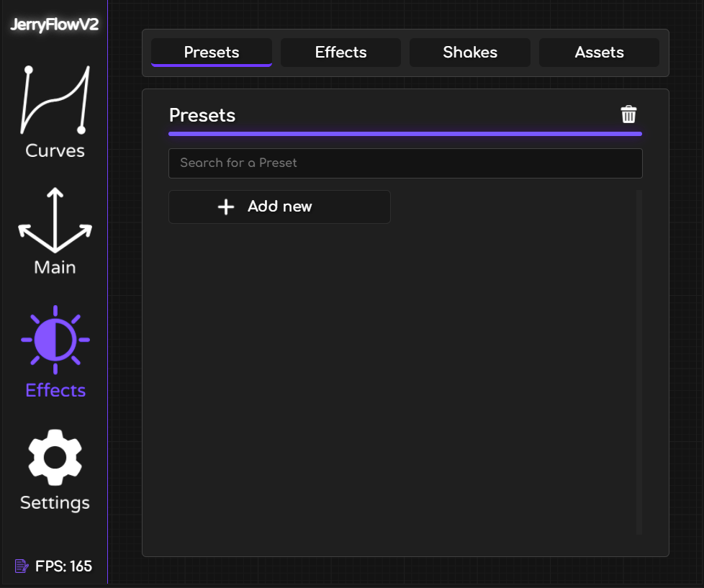The height and width of the screenshot is (588, 704).
Task: Click the Effects half-sun icon
Action: pos(55,339)
